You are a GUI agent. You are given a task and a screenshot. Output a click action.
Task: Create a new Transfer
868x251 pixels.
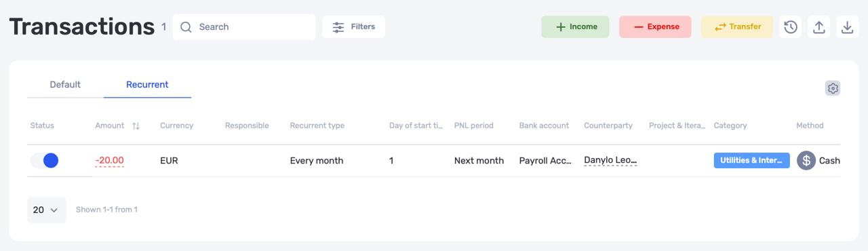click(x=736, y=26)
